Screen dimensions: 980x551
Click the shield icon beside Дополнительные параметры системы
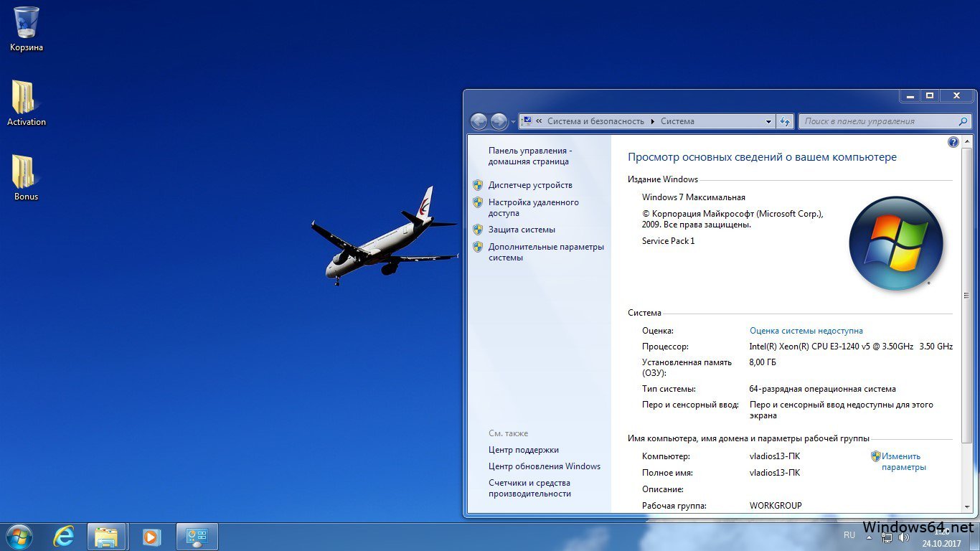(x=478, y=247)
